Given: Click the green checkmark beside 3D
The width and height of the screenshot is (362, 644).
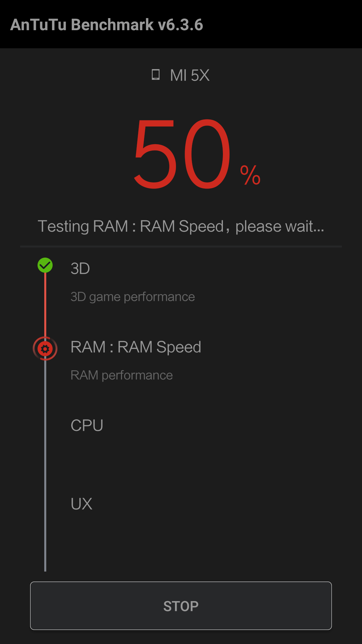Looking at the screenshot, I should pos(45,265).
